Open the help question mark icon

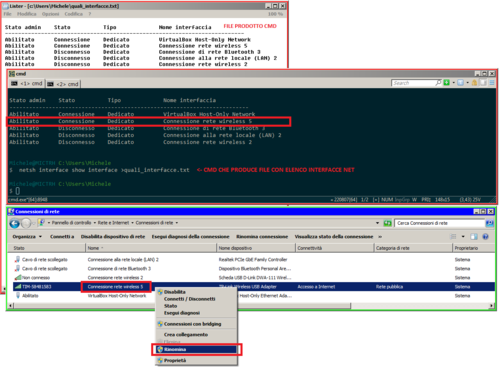click(485, 237)
